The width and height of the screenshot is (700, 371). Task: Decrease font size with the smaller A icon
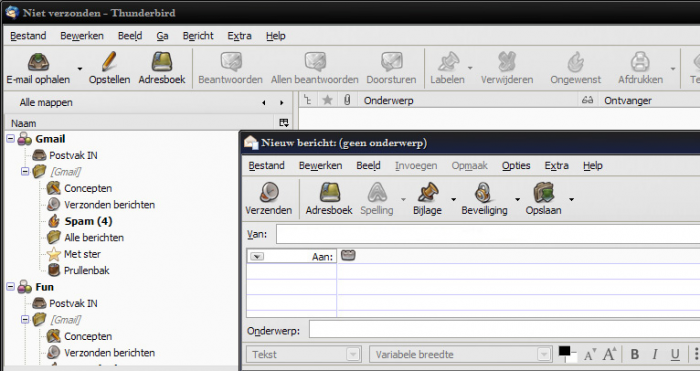(x=589, y=354)
